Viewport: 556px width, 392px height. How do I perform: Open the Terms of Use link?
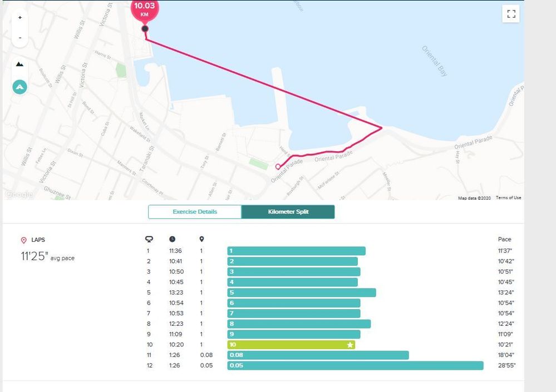pos(508,197)
